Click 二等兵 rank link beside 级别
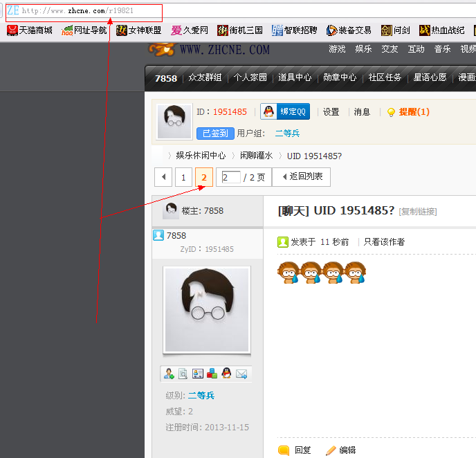Viewport: 476px width, 458px height. pyautogui.click(x=201, y=396)
